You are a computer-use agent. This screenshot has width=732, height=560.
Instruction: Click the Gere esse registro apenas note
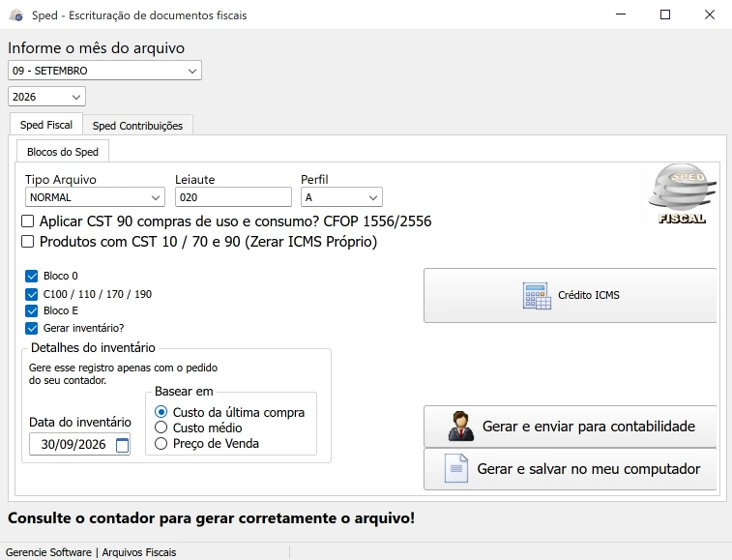(123, 374)
